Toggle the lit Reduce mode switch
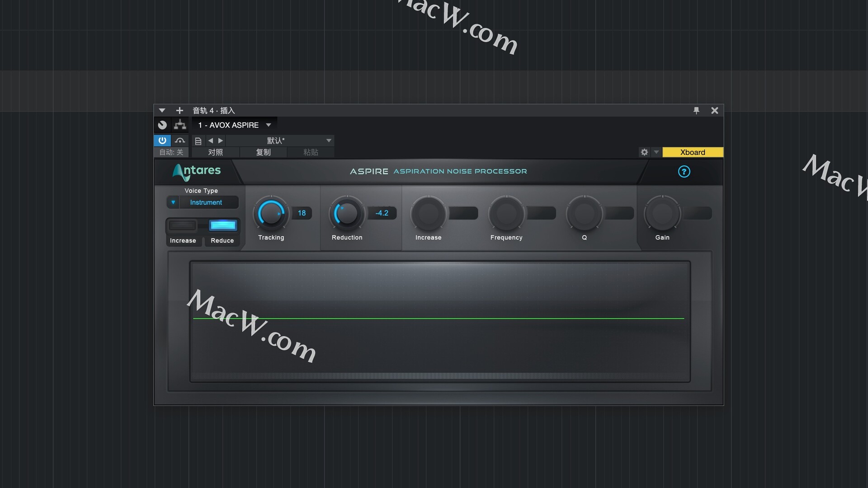This screenshot has width=868, height=488. point(223,225)
